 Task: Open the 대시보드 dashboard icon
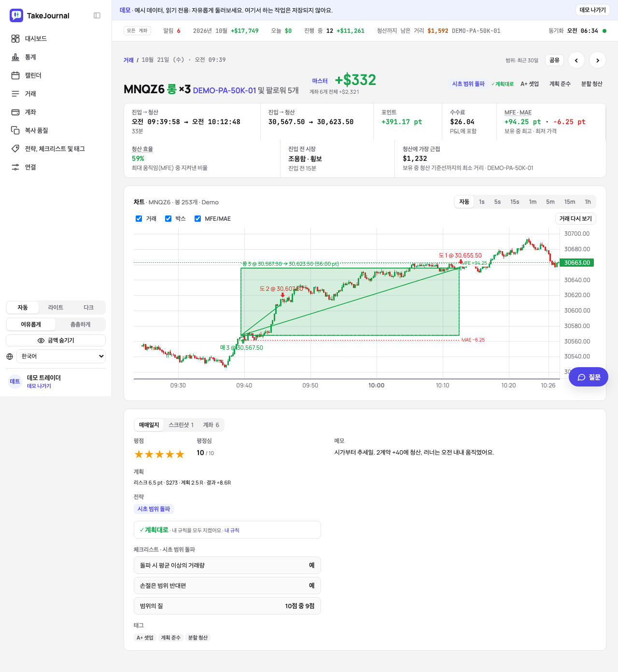15,39
